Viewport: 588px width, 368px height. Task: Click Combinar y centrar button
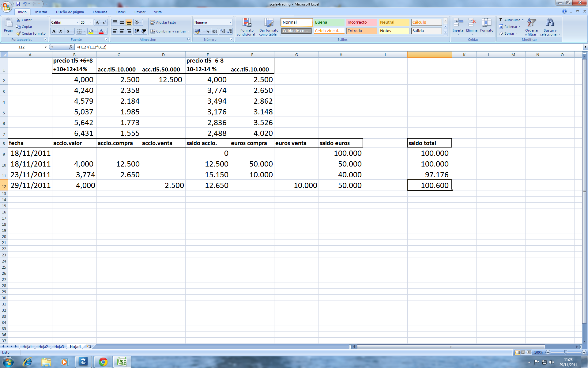tap(168, 31)
